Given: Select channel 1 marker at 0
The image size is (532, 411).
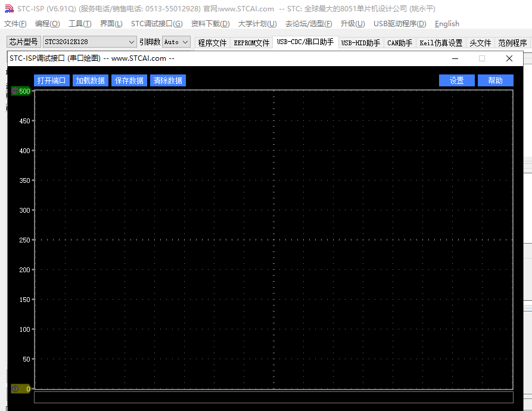Looking at the screenshot, I should point(21,388).
